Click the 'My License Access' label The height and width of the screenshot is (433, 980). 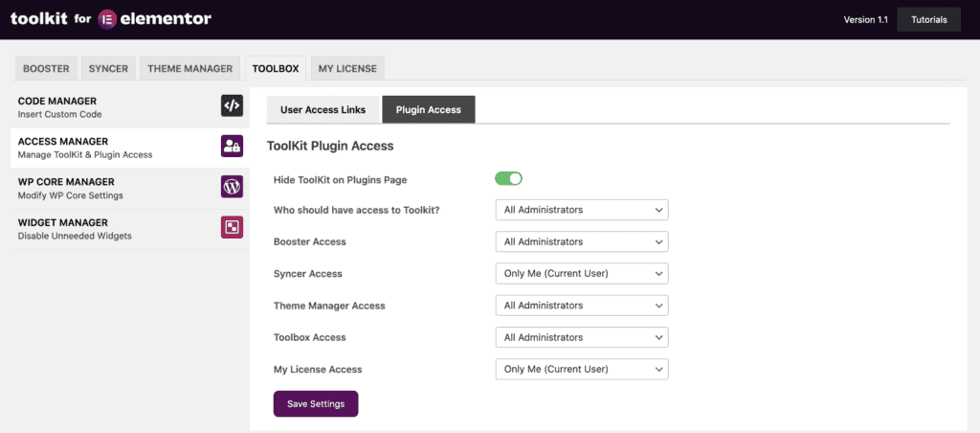coord(318,369)
